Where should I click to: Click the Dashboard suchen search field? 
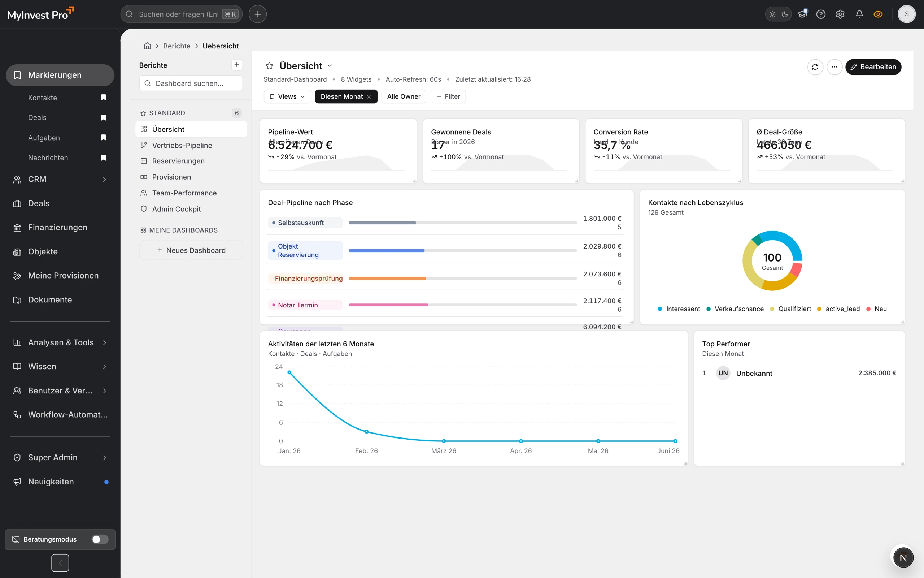click(191, 83)
